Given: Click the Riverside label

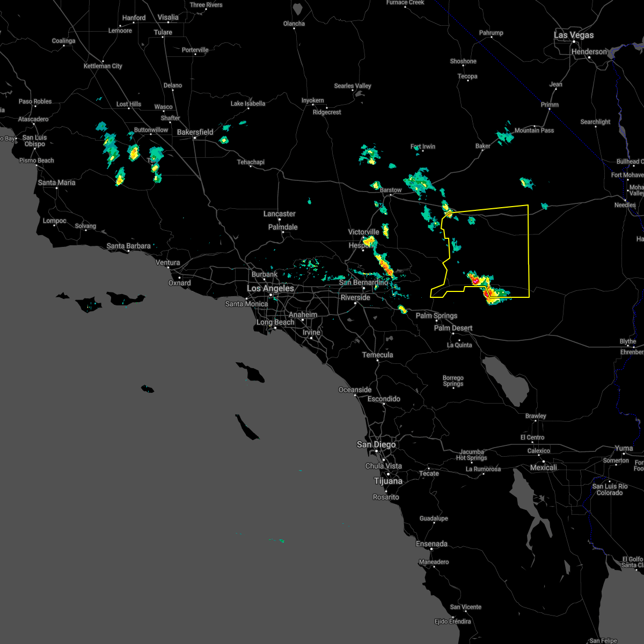Looking at the screenshot, I should [355, 297].
